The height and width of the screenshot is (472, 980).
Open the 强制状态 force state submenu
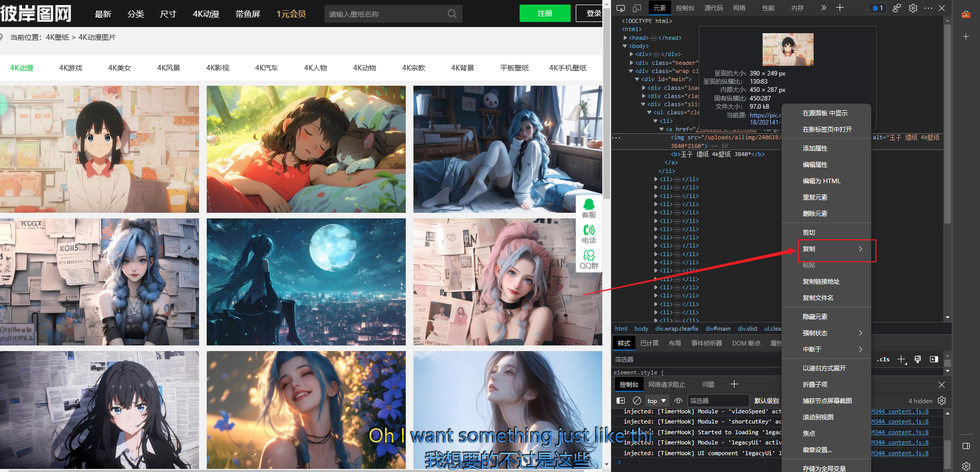point(826,333)
